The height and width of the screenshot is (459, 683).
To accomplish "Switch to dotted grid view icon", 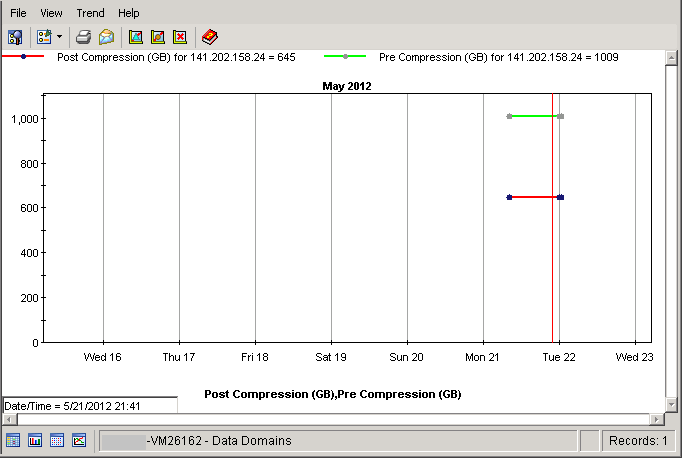I will point(57,440).
